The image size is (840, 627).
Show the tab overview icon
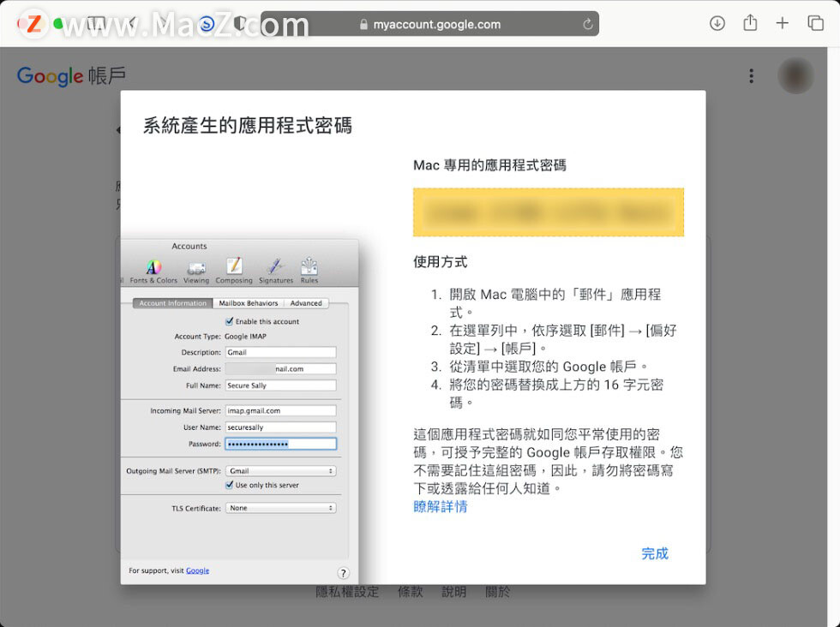coord(815,23)
